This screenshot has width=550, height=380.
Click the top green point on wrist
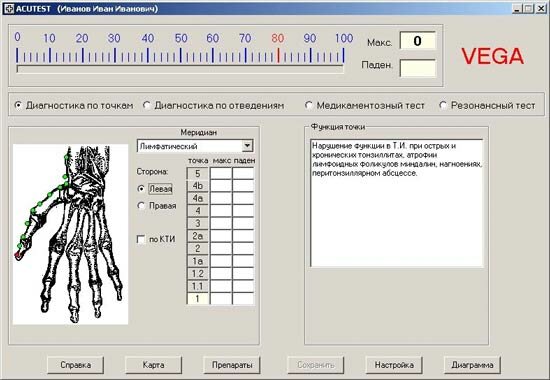click(67, 157)
